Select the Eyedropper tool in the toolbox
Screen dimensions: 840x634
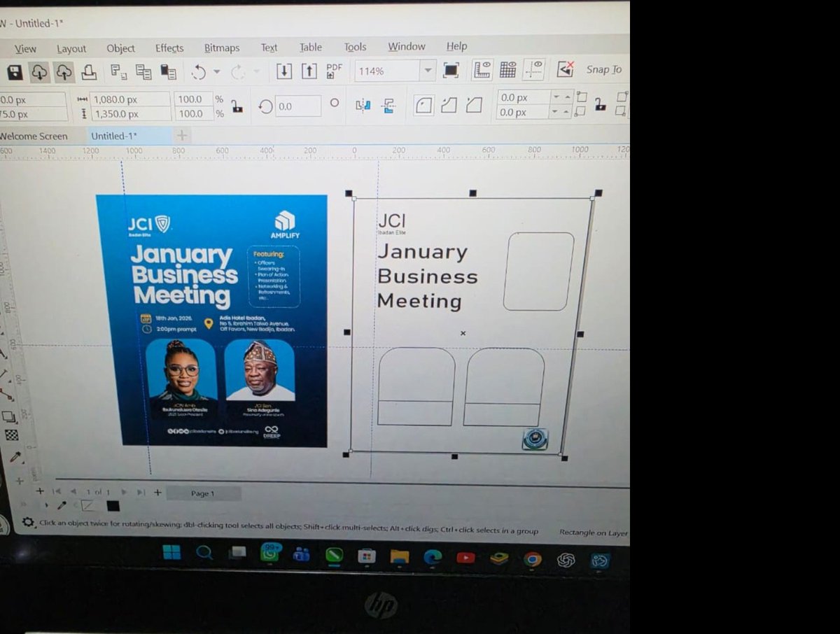click(15, 458)
